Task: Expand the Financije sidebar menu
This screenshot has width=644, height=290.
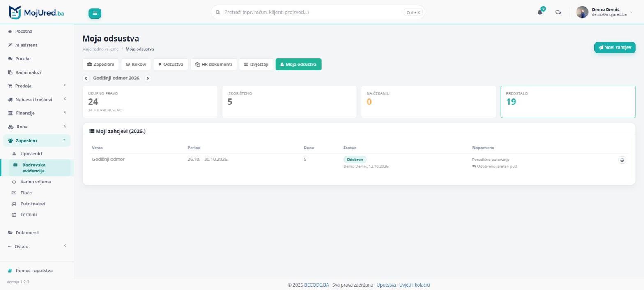Action: coord(37,113)
